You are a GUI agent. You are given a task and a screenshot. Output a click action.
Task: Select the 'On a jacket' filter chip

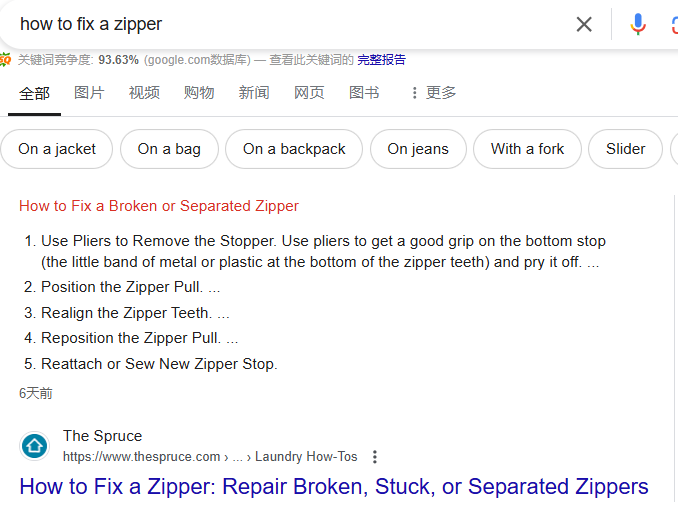57,149
